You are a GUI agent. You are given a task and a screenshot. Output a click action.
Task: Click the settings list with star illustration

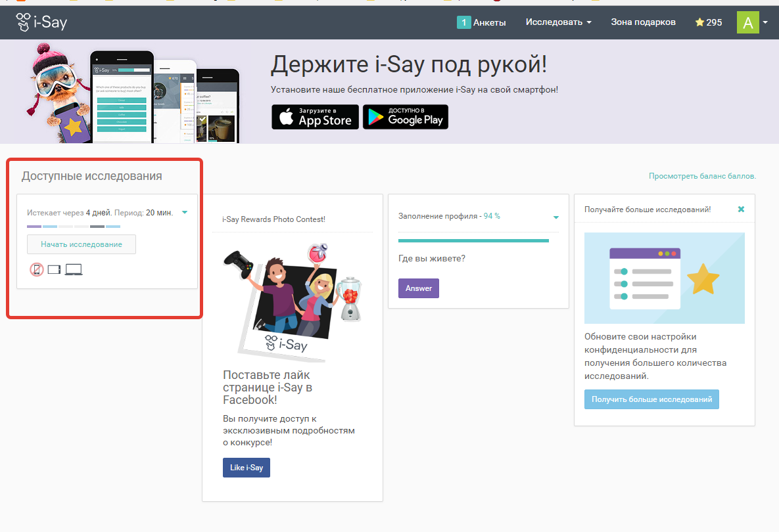coord(664,278)
